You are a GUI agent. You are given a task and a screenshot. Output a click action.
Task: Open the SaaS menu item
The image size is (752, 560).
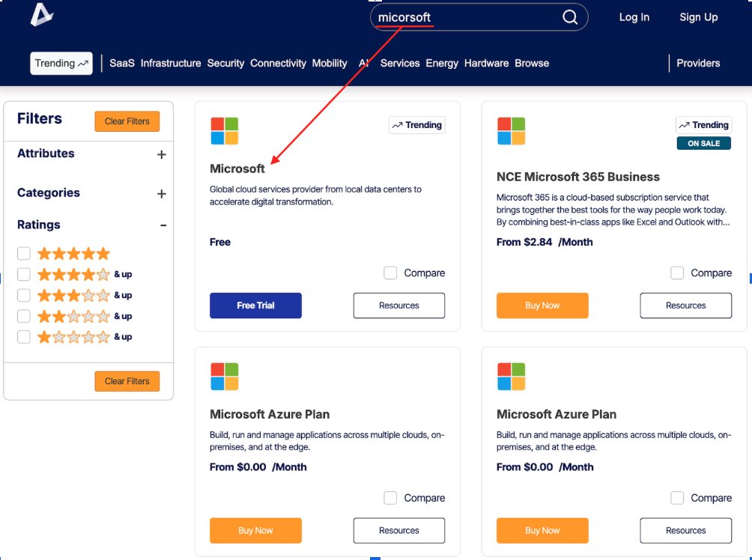121,64
